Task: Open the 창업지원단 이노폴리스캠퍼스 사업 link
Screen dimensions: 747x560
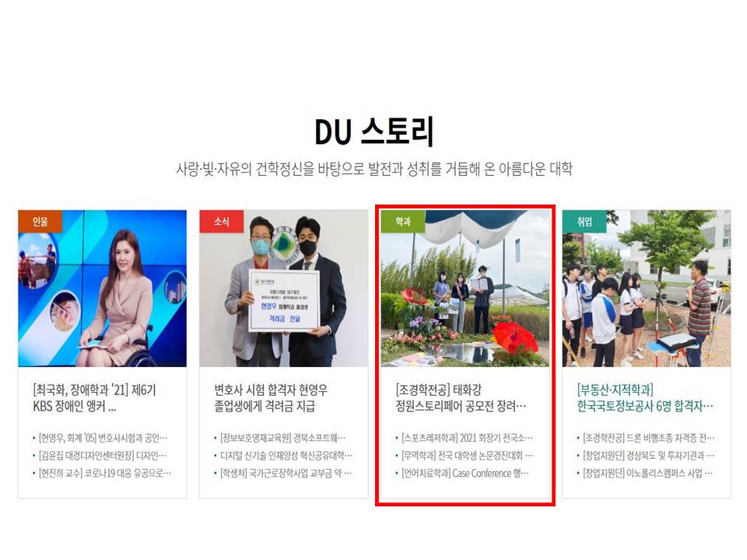Action: (x=647, y=474)
